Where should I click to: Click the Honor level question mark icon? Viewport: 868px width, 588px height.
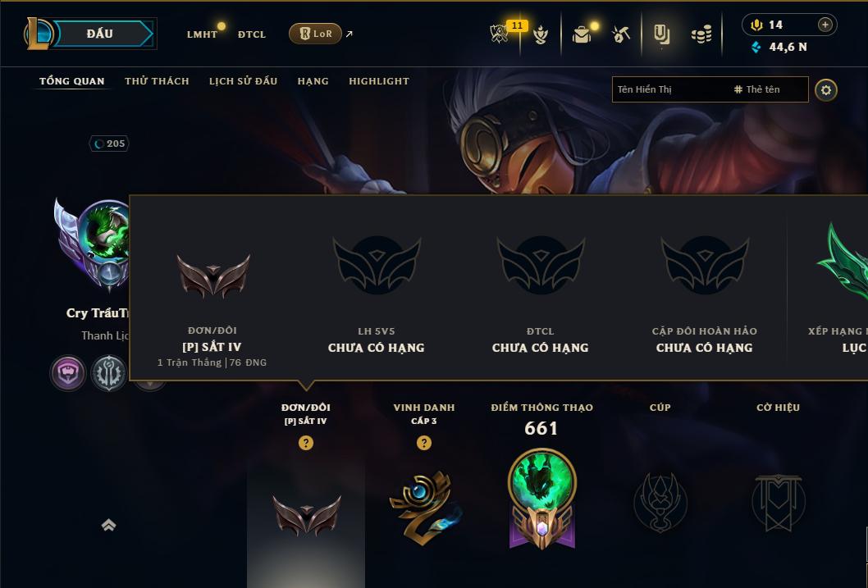pyautogui.click(x=424, y=443)
